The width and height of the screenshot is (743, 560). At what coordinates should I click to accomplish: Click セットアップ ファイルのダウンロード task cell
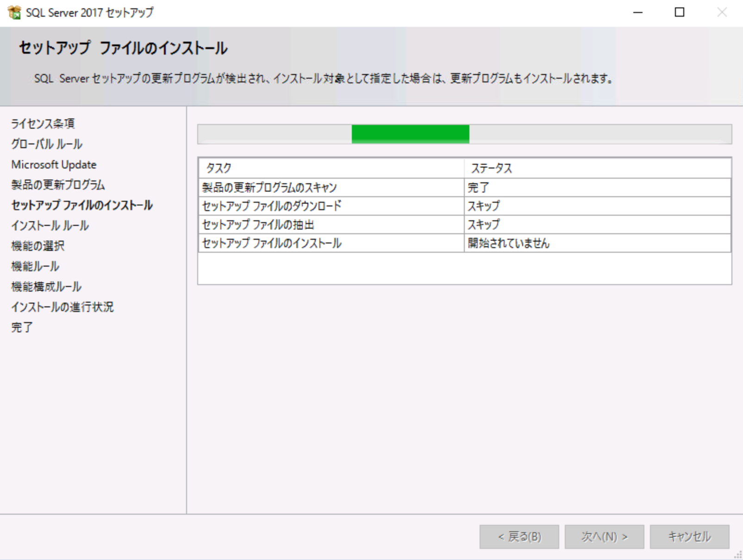pyautogui.click(x=331, y=206)
